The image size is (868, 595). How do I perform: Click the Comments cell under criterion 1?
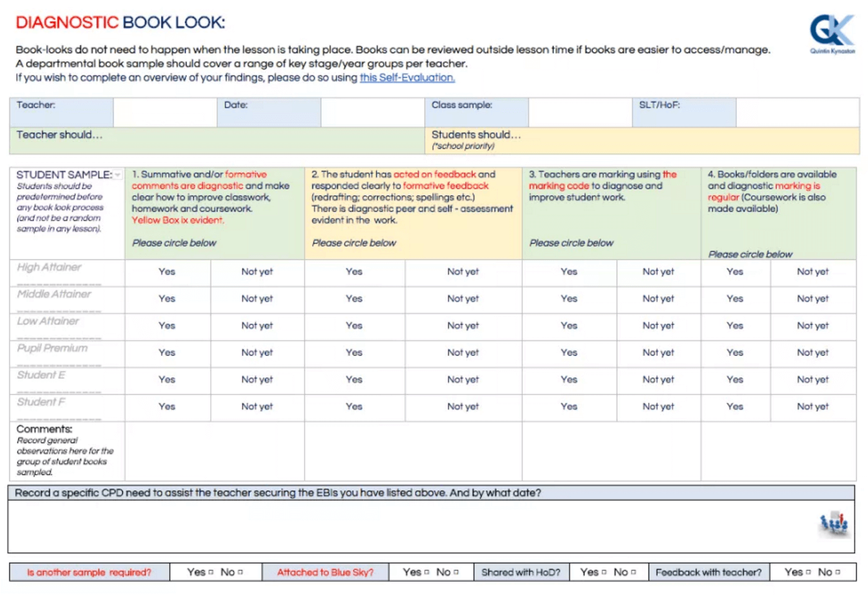click(x=214, y=451)
